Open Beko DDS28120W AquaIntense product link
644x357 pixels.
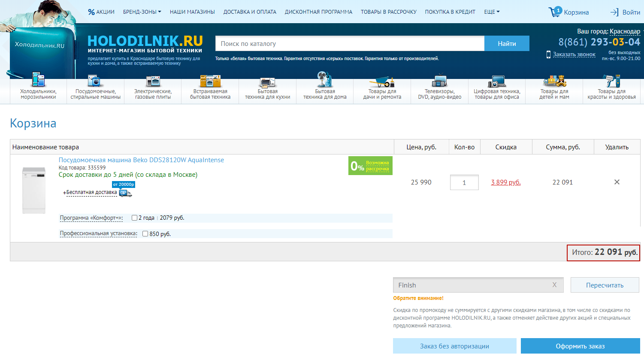[x=141, y=160]
